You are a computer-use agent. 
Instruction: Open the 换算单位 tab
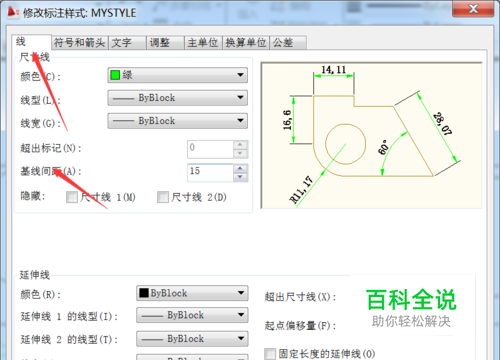pos(246,43)
